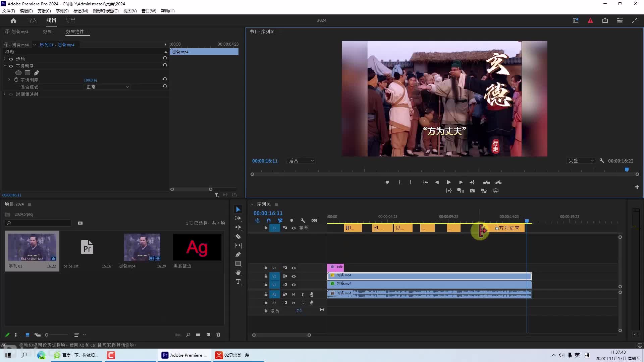Screen dimensions: 644x362
Task: Select 黑底蓝边 Ag thumbnail
Action: 197,247
